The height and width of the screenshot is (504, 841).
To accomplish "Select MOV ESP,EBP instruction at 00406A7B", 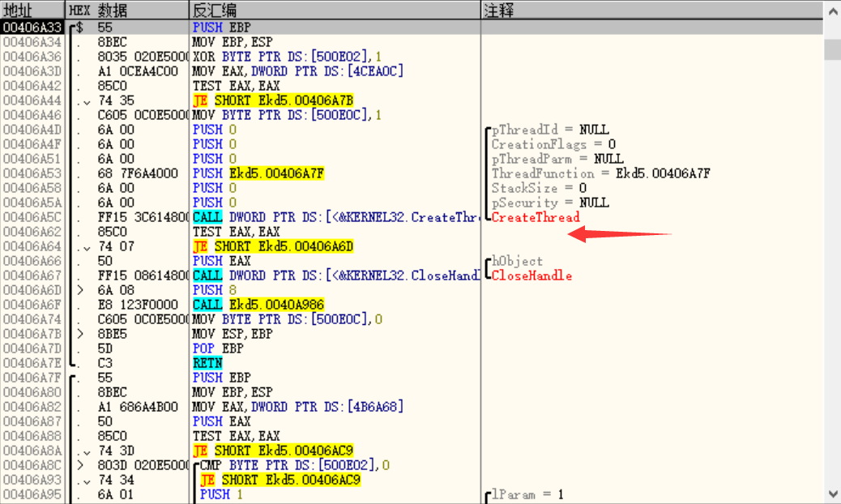I will click(233, 334).
